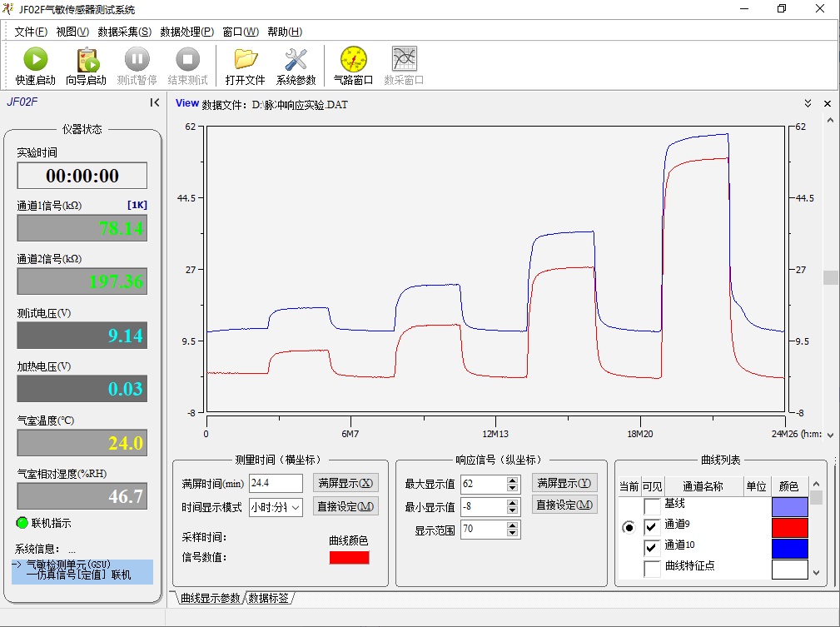The image size is (840, 627).
Task: Decrease 最大显示值 with down arrow
Action: click(513, 488)
